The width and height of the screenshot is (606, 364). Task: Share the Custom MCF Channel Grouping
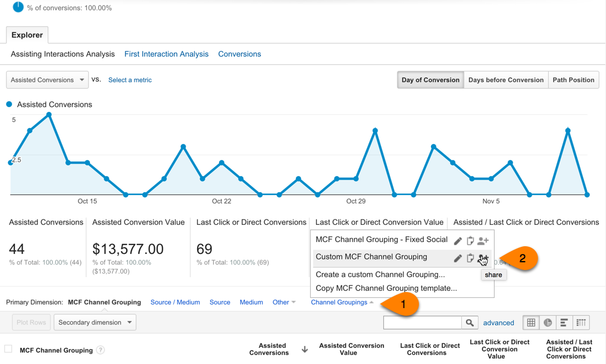483,258
